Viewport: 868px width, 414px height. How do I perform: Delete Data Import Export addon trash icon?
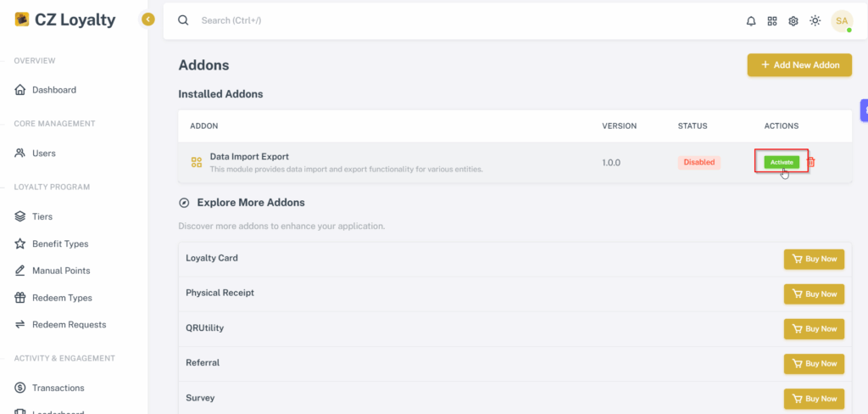811,162
